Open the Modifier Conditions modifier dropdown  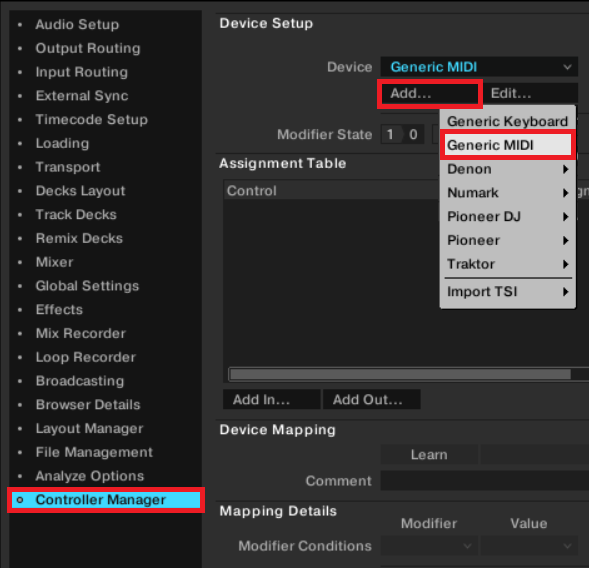(429, 546)
